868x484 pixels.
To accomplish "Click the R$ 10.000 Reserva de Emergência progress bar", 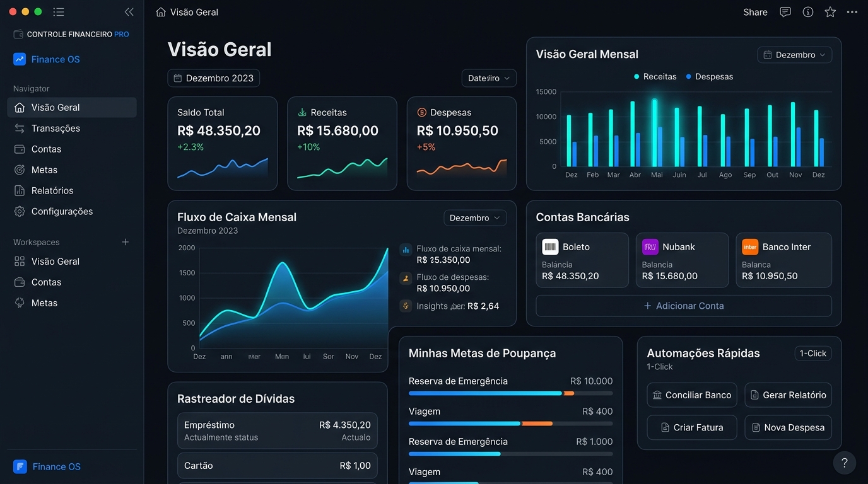I will [x=510, y=393].
